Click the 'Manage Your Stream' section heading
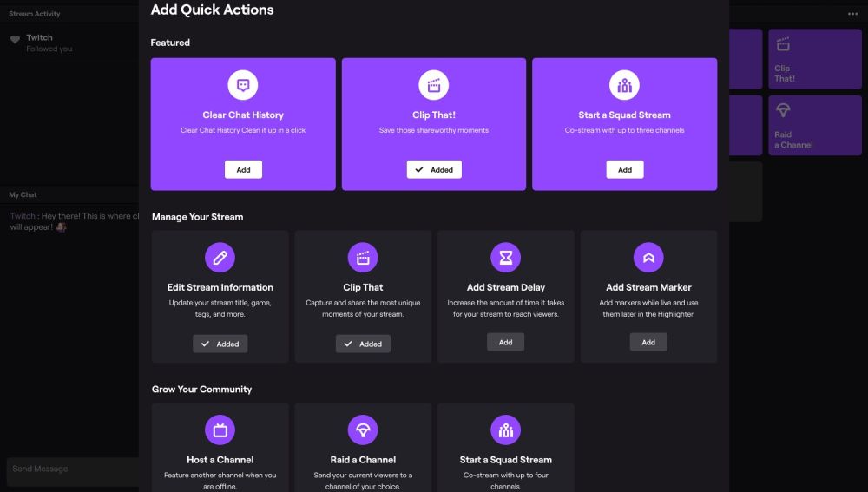The image size is (868, 492). click(197, 217)
